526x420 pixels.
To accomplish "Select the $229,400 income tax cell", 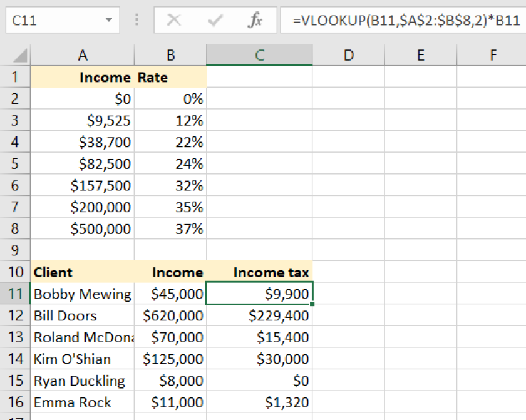I will [x=259, y=315].
